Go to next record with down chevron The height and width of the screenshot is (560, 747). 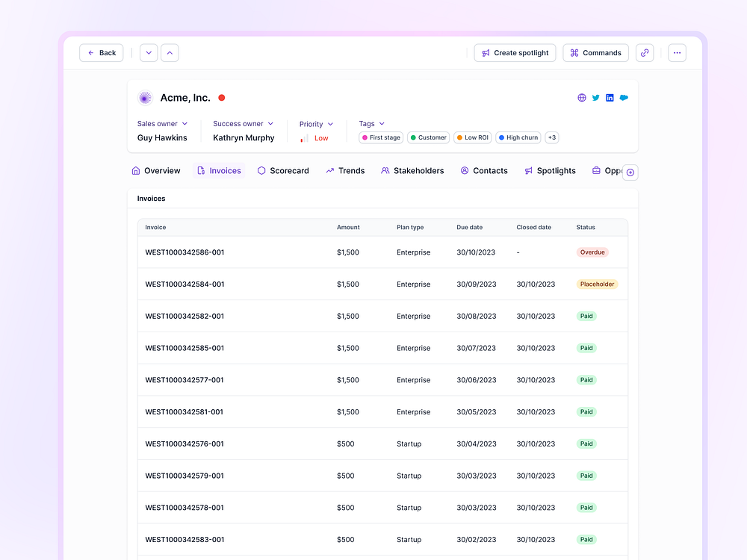[149, 53]
